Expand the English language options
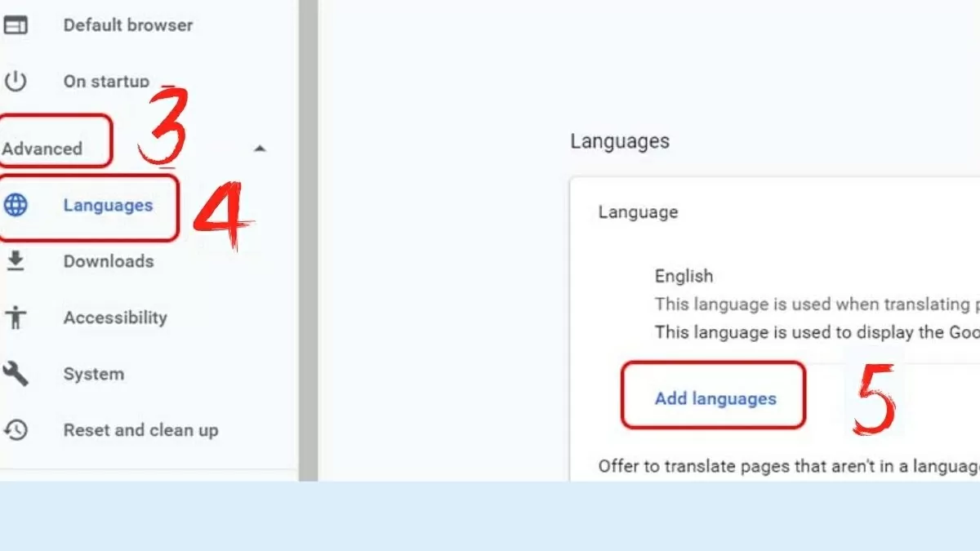 (684, 276)
